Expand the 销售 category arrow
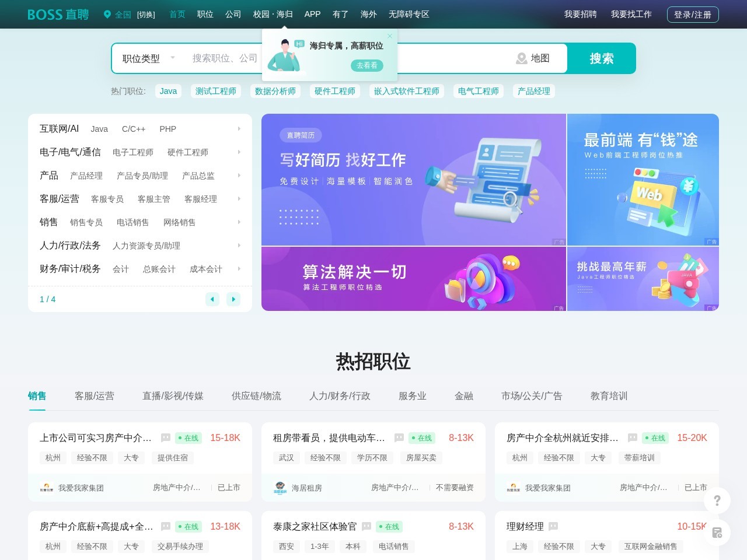 pyautogui.click(x=239, y=222)
